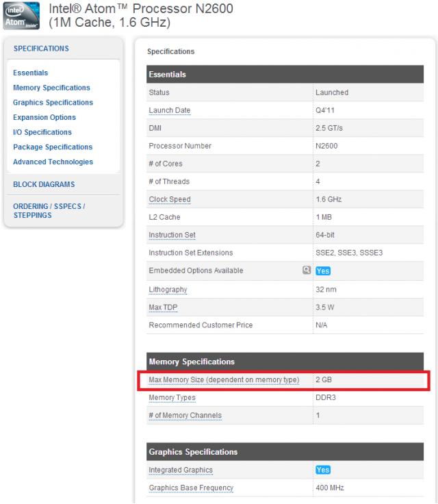This screenshot has height=504, width=438.
Task: Click the 'DMI' row label
Action: coord(155,128)
